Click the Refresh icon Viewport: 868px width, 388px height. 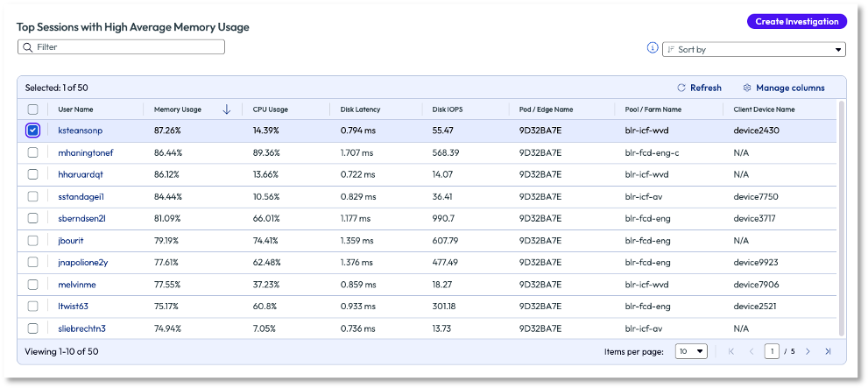click(x=681, y=88)
